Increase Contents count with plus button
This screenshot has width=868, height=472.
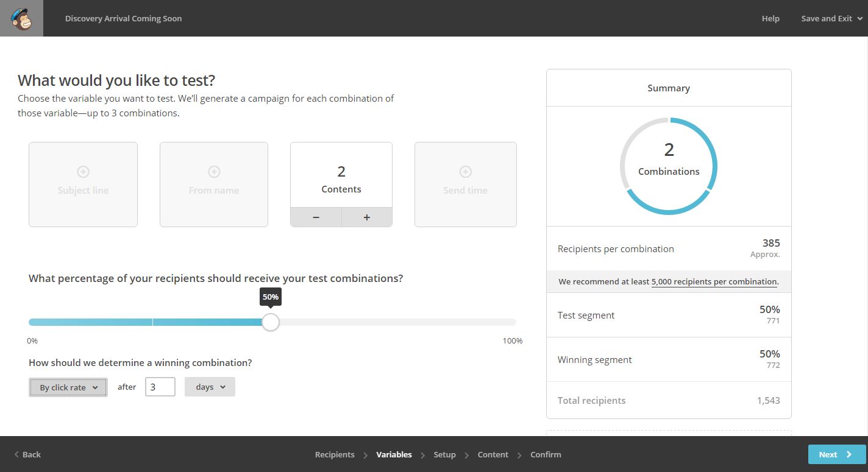[366, 217]
